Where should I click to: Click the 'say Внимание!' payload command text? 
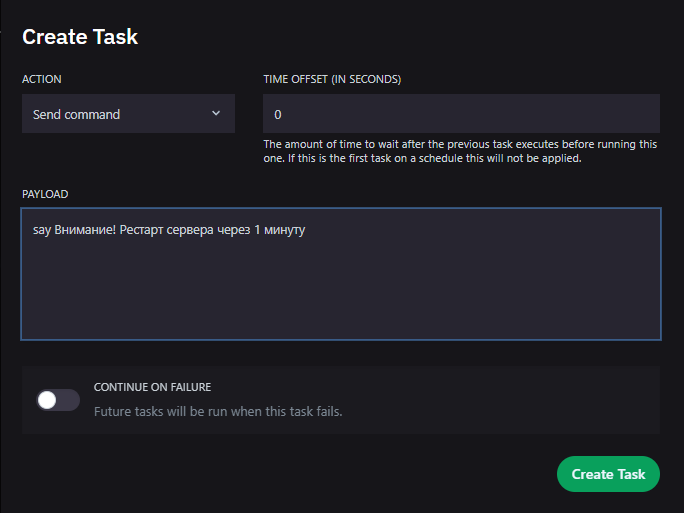73,230
